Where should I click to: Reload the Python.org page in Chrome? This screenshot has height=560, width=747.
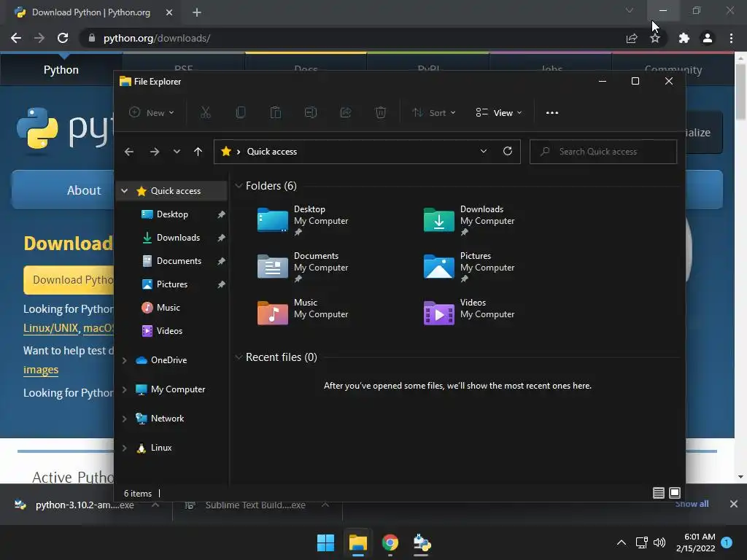(x=63, y=38)
